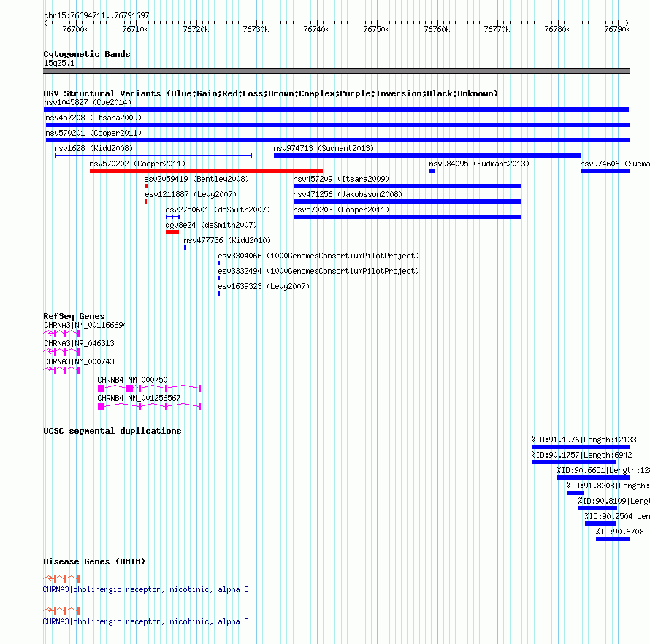
Task: Open variant esv3332494 label
Action: pyautogui.click(x=318, y=271)
